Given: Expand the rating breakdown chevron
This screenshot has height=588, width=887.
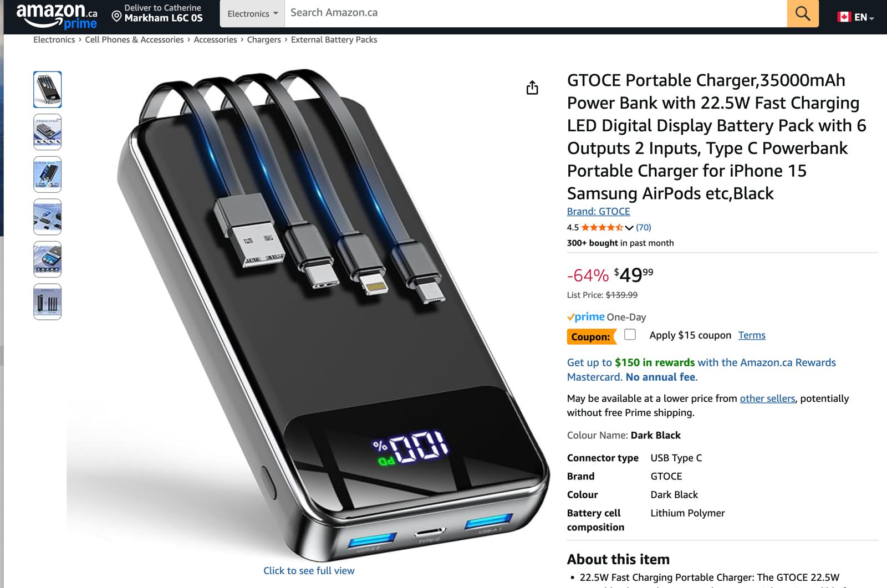Looking at the screenshot, I should [629, 228].
